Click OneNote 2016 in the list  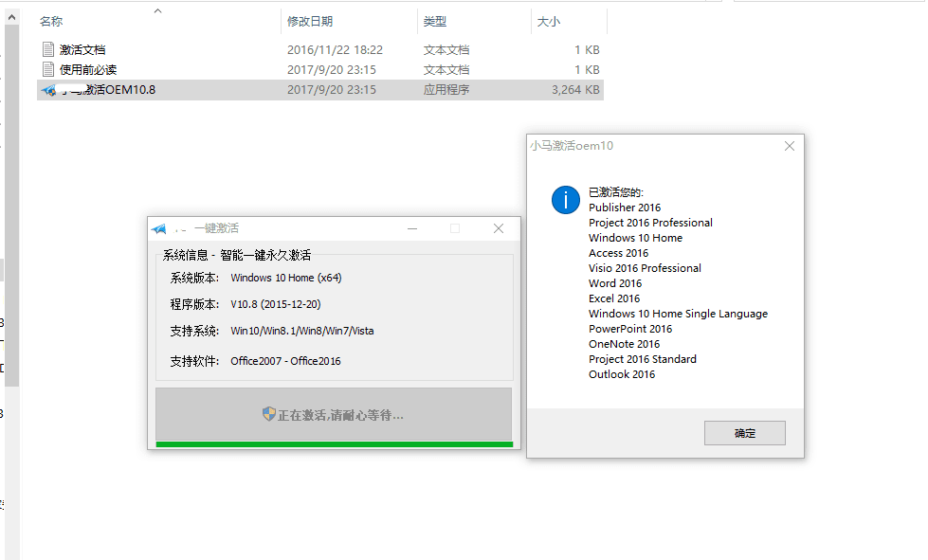pos(624,344)
